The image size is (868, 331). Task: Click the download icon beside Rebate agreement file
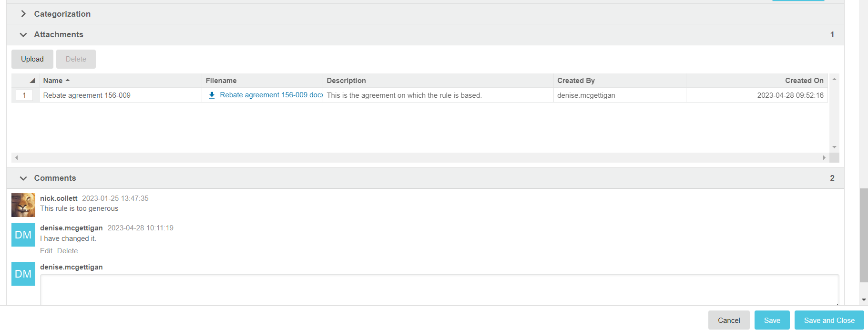pos(212,95)
